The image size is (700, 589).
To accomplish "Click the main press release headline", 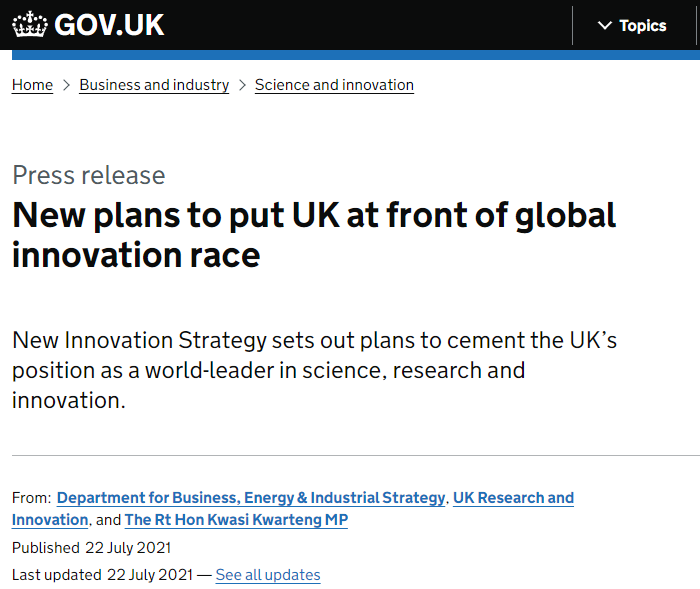I will click(x=314, y=234).
